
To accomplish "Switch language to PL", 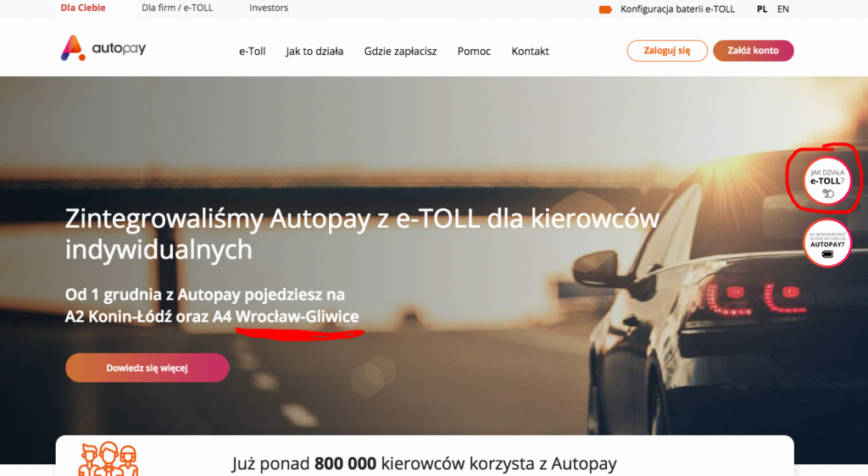I will [762, 8].
